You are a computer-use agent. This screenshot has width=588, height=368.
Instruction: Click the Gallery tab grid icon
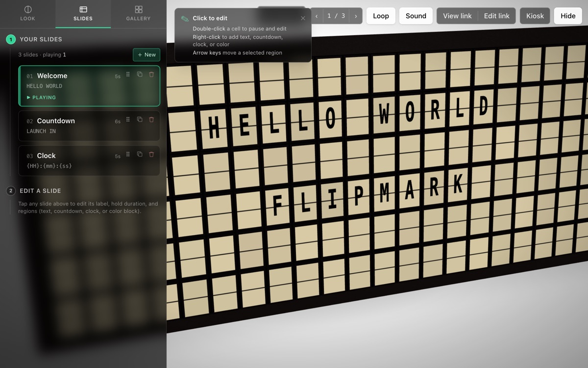click(x=139, y=9)
